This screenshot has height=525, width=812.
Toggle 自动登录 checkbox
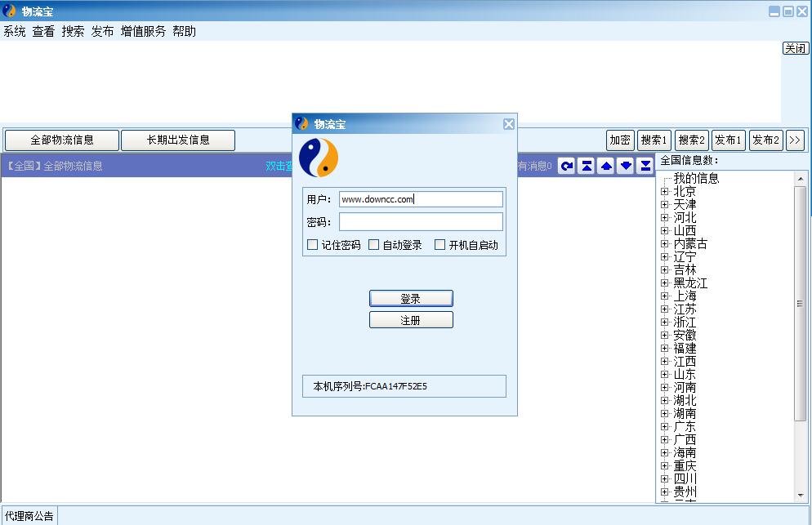tap(373, 245)
